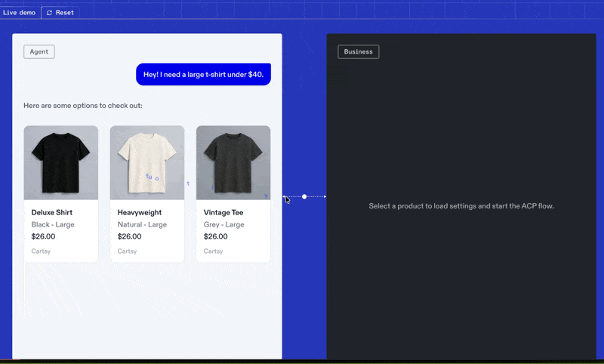Screen dimensions: 604x364
Task: Open the natural Heavyweight t-shirt image
Action: 147,162
